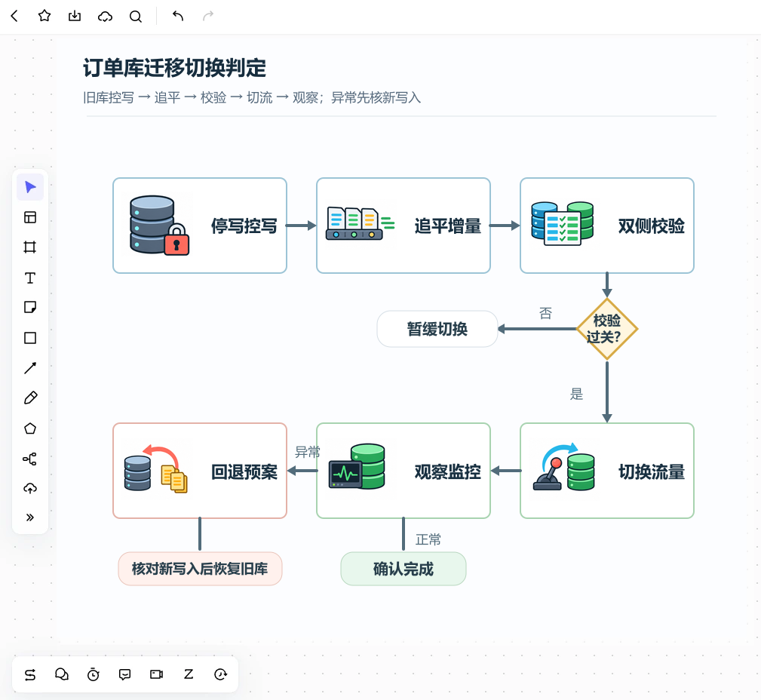Select the 切换流量 node
This screenshot has height=700, width=761.
coord(607,471)
